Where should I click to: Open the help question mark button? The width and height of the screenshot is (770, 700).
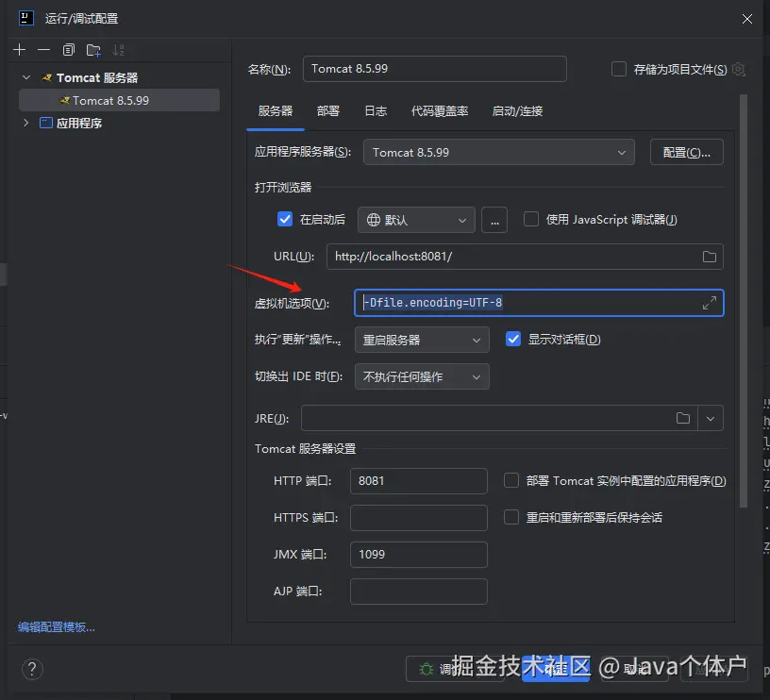[32, 669]
